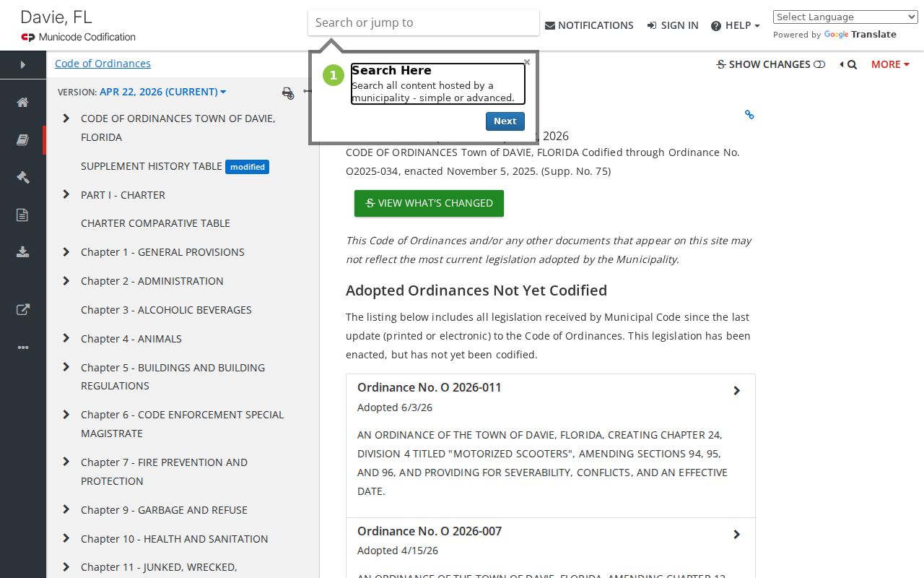924x578 pixels.
Task: Expand Chapter 9 - Garbage and Refuse node
Action: [x=66, y=509]
